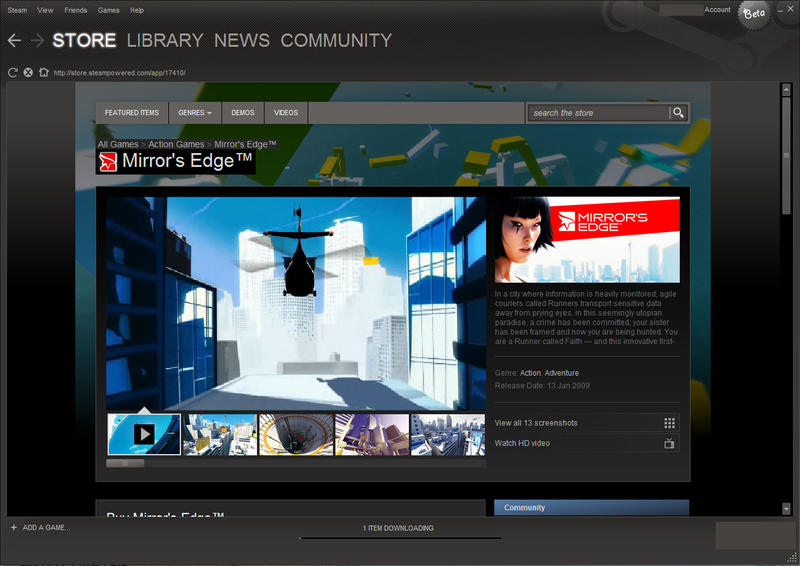The height and width of the screenshot is (566, 800).
Task: Click the search magnifier icon
Action: coord(678,113)
